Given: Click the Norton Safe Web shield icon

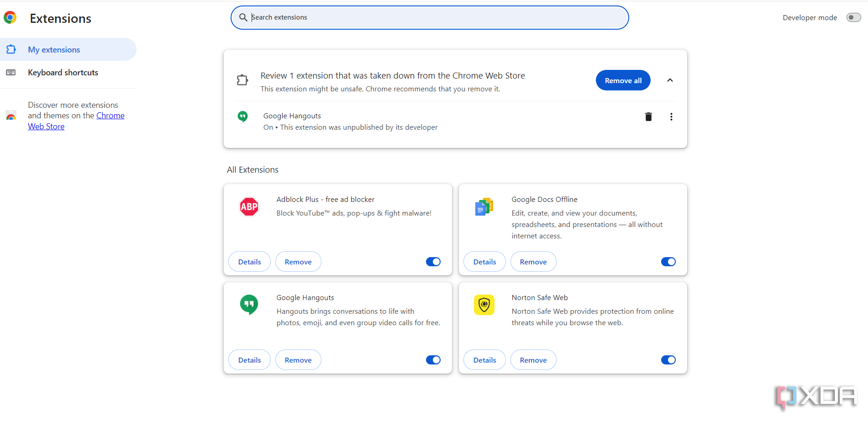Looking at the screenshot, I should pyautogui.click(x=484, y=305).
